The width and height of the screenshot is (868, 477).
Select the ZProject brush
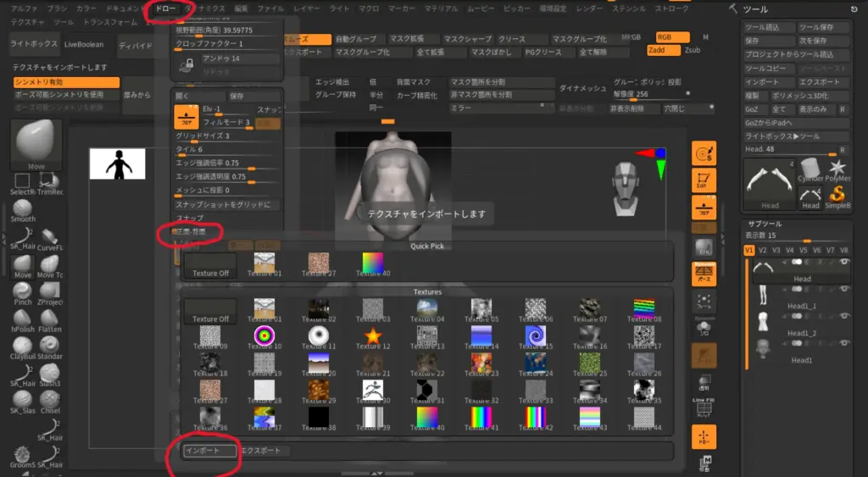(49, 293)
